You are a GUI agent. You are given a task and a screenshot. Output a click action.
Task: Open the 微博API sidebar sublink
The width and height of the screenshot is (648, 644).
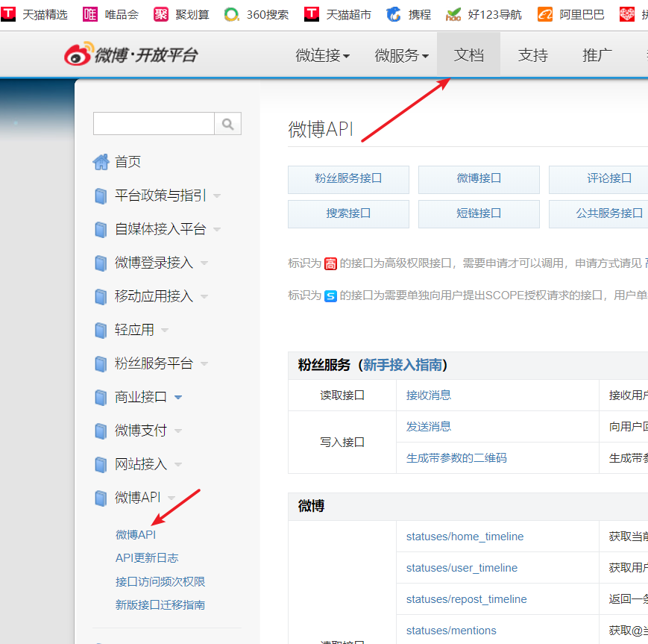(x=136, y=534)
